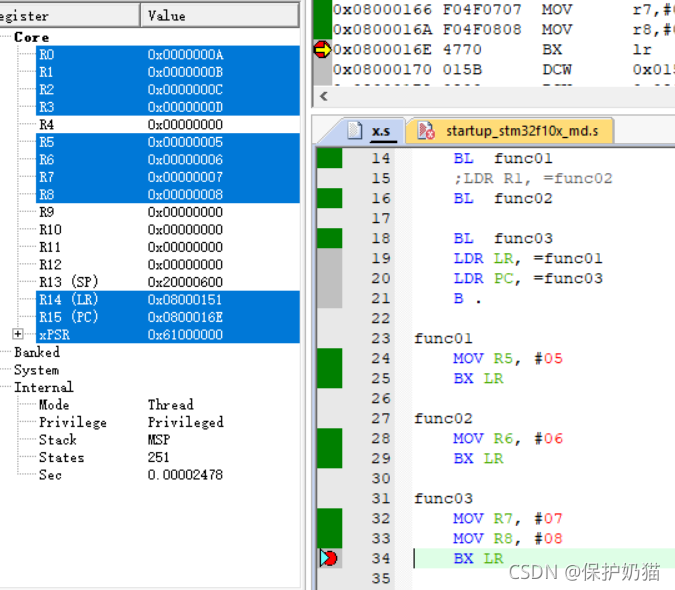
Task: Select the R6 register row
Action: coord(168,160)
